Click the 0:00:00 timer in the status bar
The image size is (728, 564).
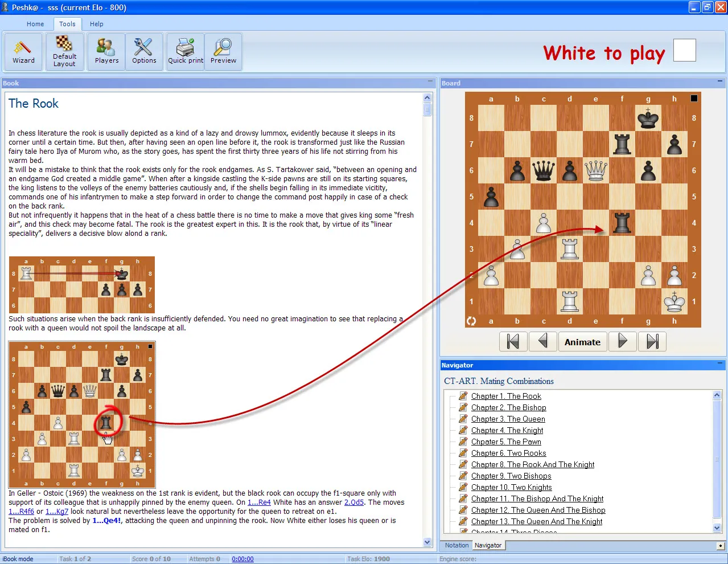[x=242, y=559]
